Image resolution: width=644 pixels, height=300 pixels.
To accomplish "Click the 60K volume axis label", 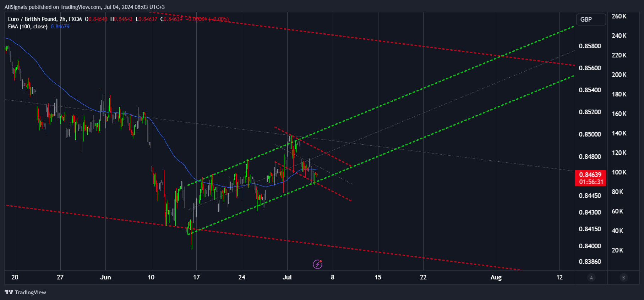I will click(x=617, y=211).
